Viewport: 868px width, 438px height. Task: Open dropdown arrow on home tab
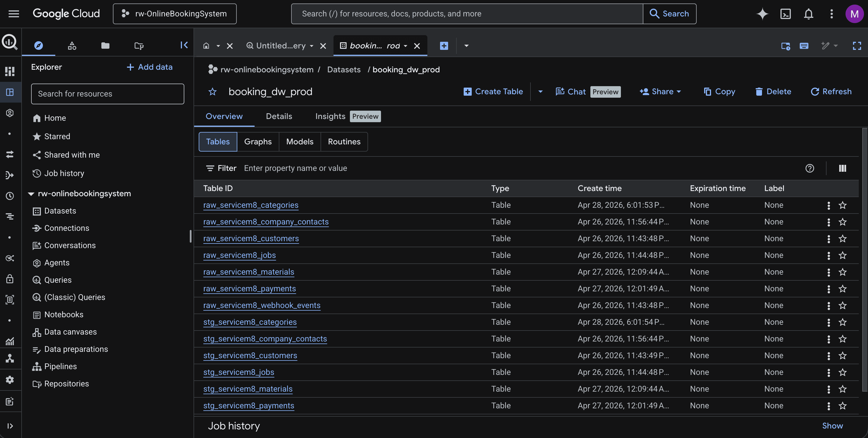click(218, 46)
